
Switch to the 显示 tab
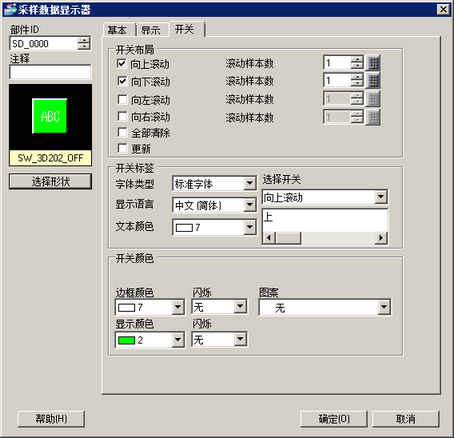click(151, 30)
